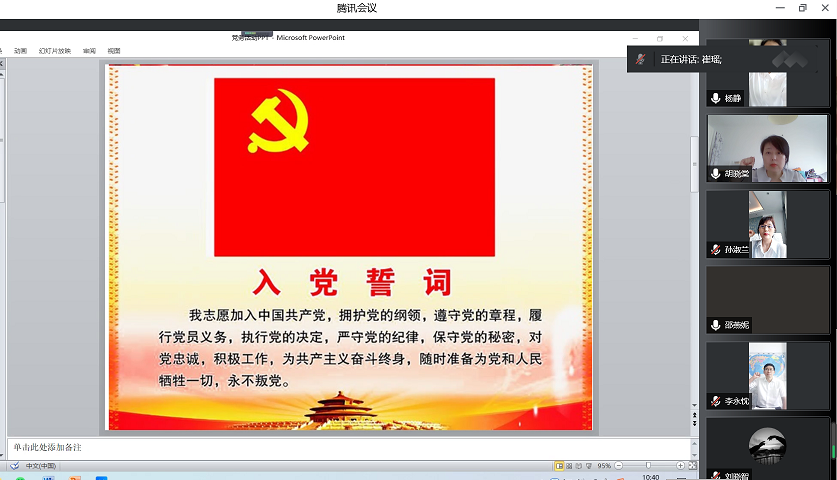Image resolution: width=837 pixels, height=480 pixels.
Task: Switch to Slide Sorter view
Action: pos(570,466)
